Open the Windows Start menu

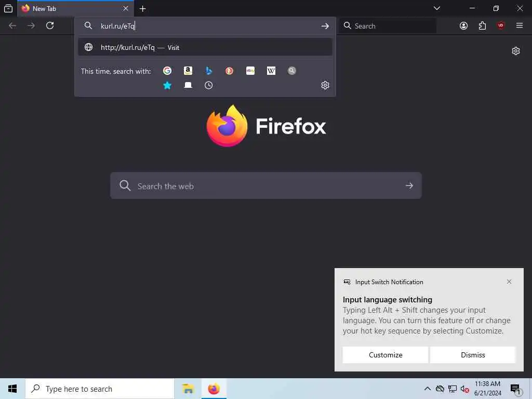coord(12,389)
